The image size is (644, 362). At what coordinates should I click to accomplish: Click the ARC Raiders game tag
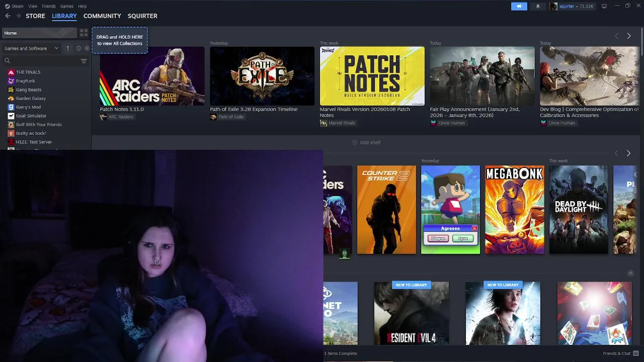(117, 117)
